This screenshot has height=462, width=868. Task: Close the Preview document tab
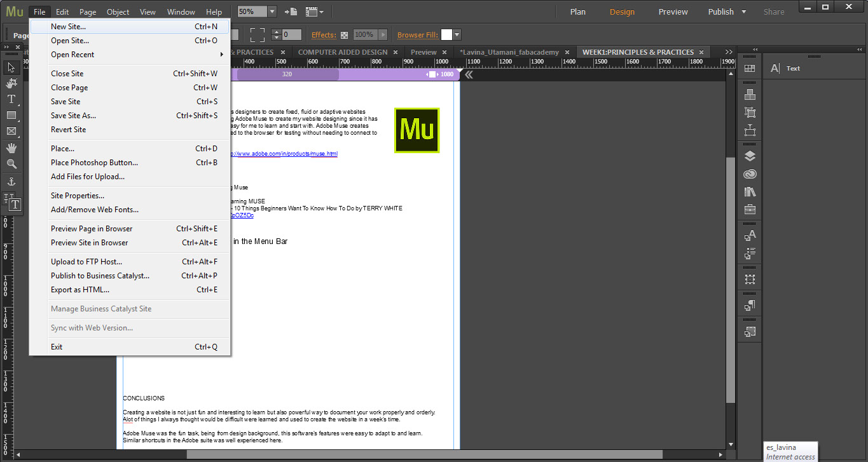pos(444,52)
